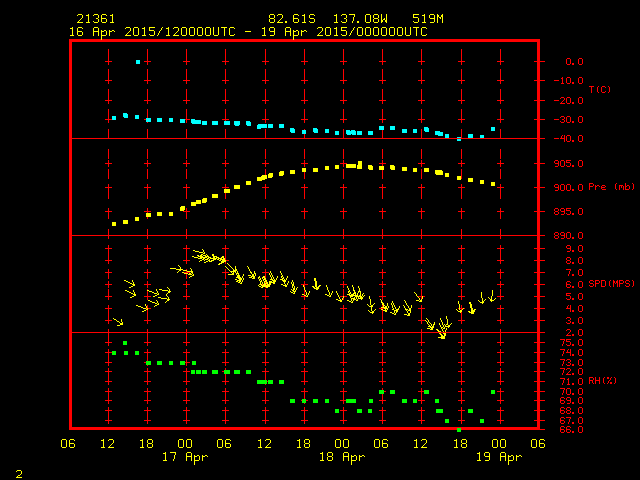Click the 900.0 pressure tick value
Viewport: 640px width, 480px height.
click(x=569, y=188)
